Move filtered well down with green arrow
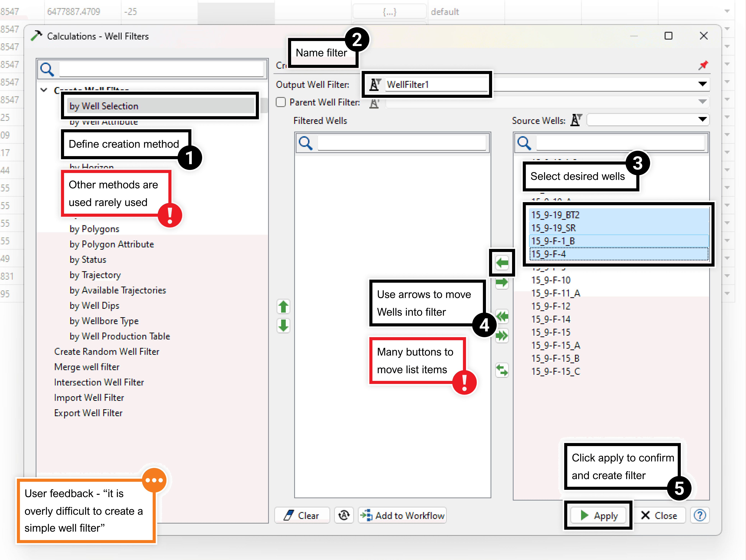Viewport: 746px width, 560px height. click(283, 326)
